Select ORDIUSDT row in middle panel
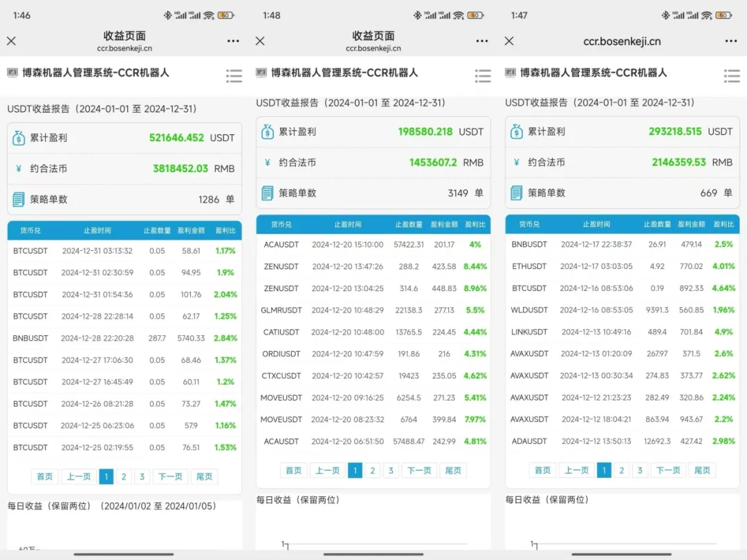747x560 pixels. tap(373, 354)
